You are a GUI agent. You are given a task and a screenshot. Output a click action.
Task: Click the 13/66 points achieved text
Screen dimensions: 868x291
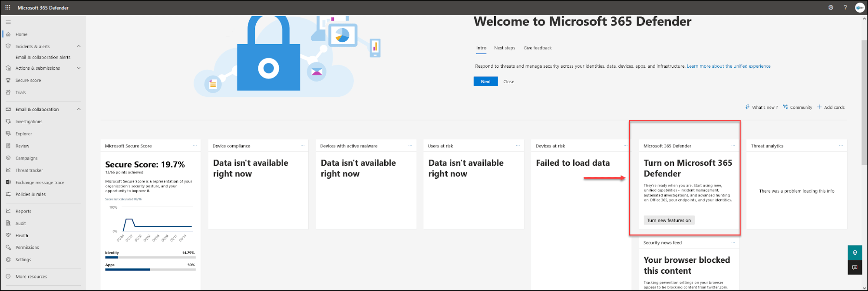click(x=124, y=173)
